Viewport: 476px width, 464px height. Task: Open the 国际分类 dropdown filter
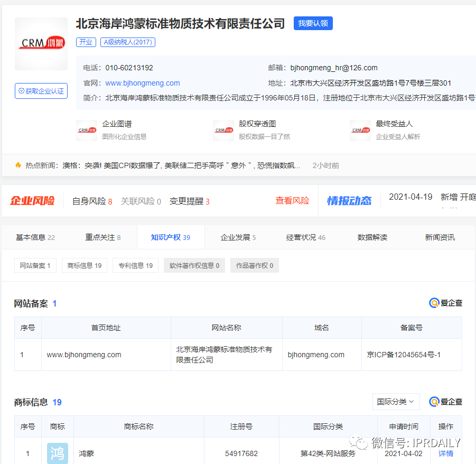(x=396, y=402)
